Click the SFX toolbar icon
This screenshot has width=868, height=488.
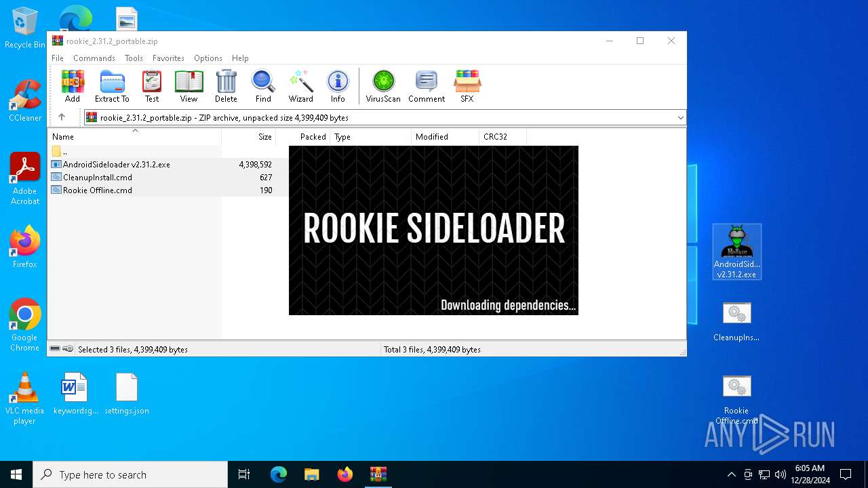(467, 86)
